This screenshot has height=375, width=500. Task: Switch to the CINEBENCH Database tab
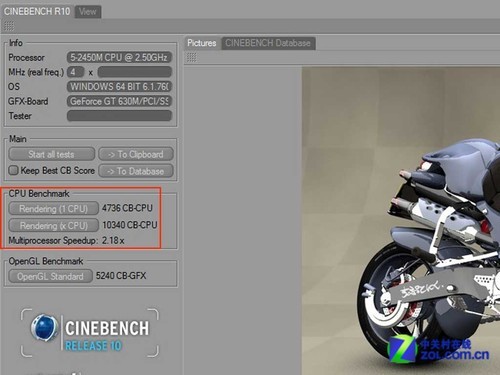coord(268,43)
